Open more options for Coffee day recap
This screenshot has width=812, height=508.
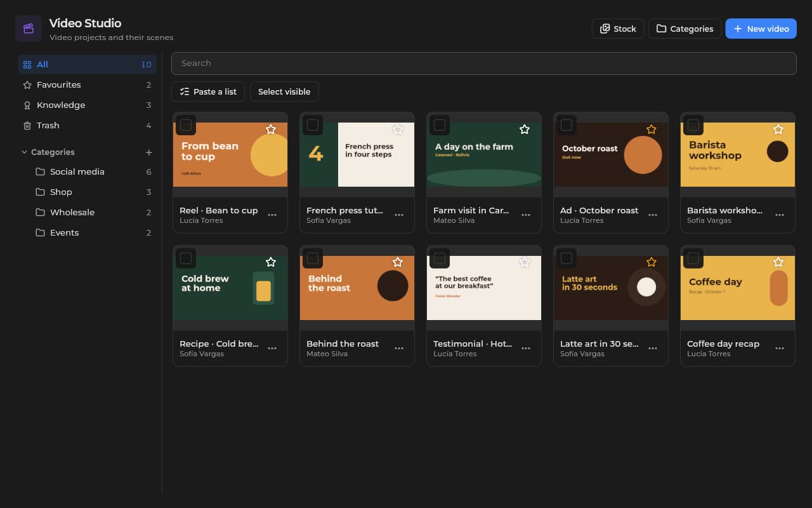pos(780,349)
